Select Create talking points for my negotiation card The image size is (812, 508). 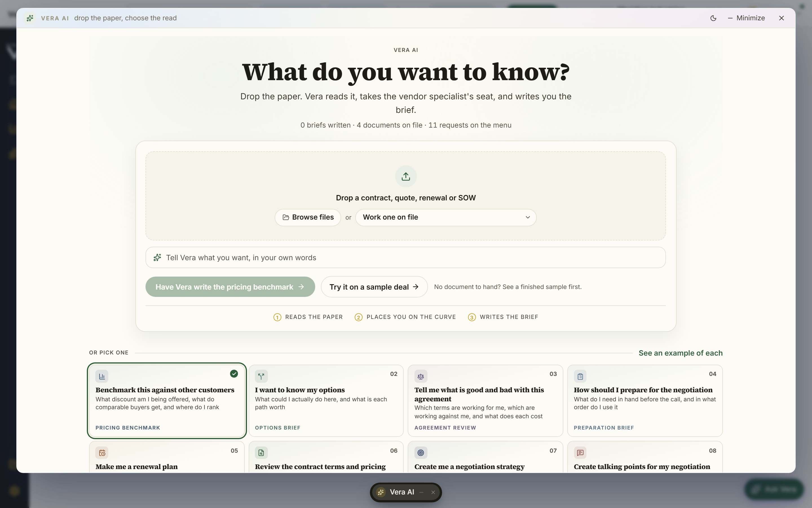coord(645,457)
